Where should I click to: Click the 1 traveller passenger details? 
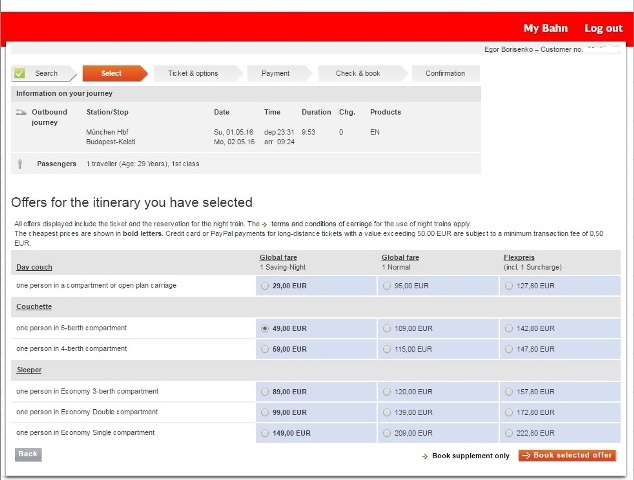click(x=143, y=164)
